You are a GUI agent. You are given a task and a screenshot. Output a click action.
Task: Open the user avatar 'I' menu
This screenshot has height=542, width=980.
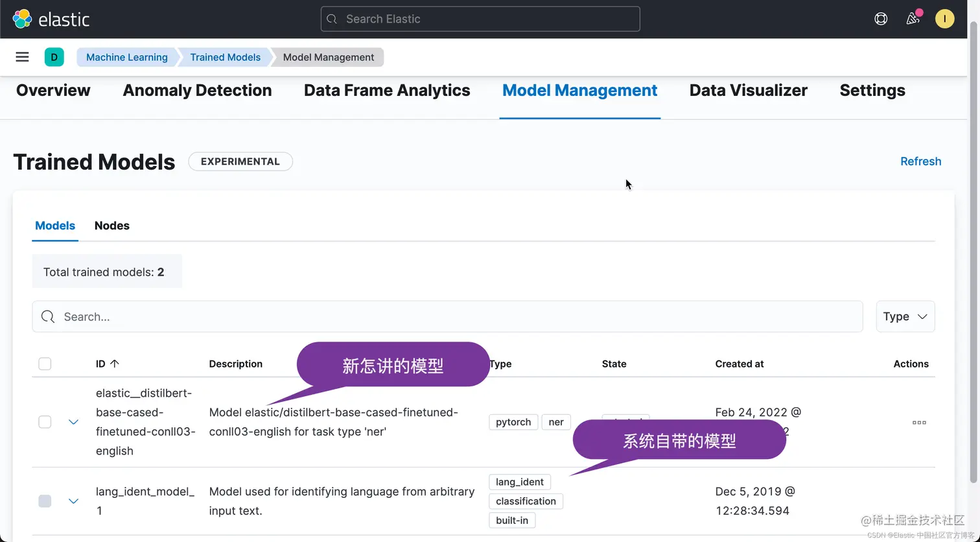point(944,19)
